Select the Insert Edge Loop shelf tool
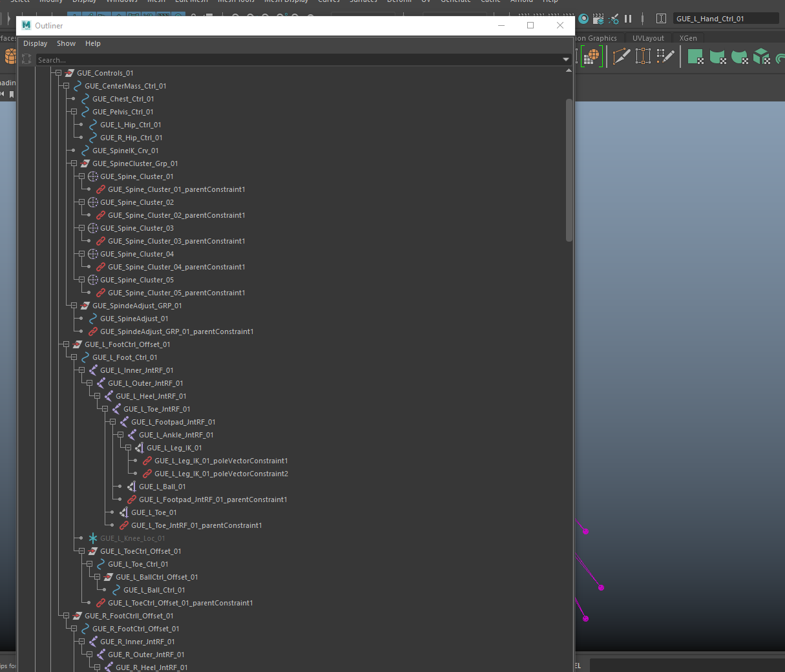 (643, 57)
